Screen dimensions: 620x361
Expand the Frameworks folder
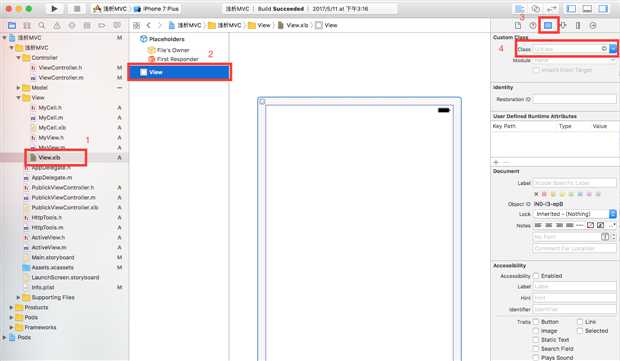tap(11, 327)
